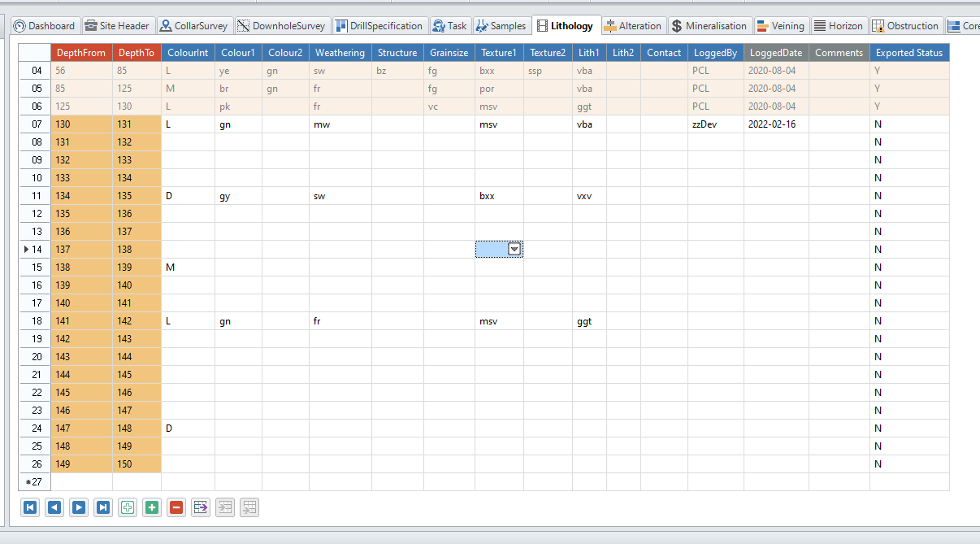Open the Dashboard tab
This screenshot has width=980, height=544.
coord(45,26)
